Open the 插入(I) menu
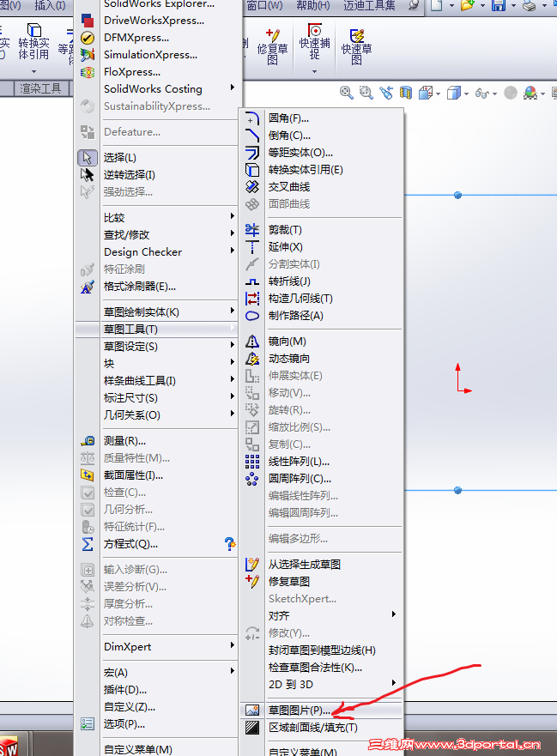 click(x=50, y=6)
